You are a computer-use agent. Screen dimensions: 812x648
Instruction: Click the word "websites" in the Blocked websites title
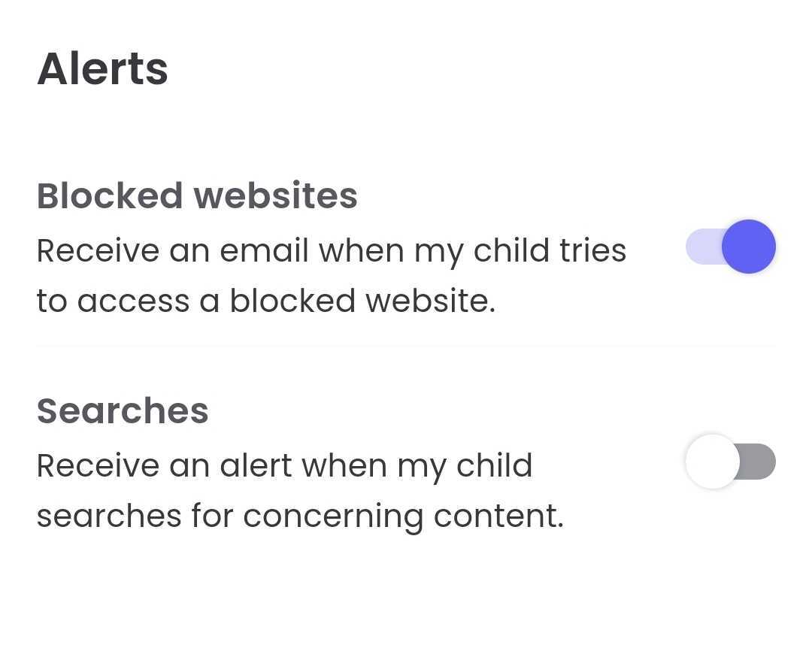tap(275, 195)
